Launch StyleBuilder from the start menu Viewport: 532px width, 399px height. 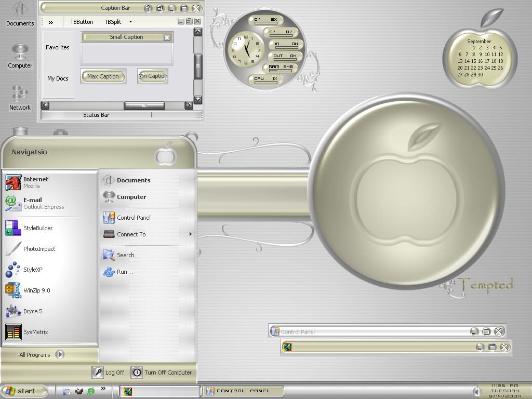click(x=50, y=228)
